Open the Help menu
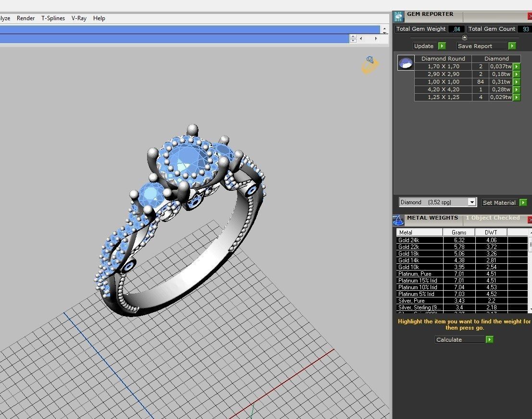The image size is (532, 419). (99, 18)
